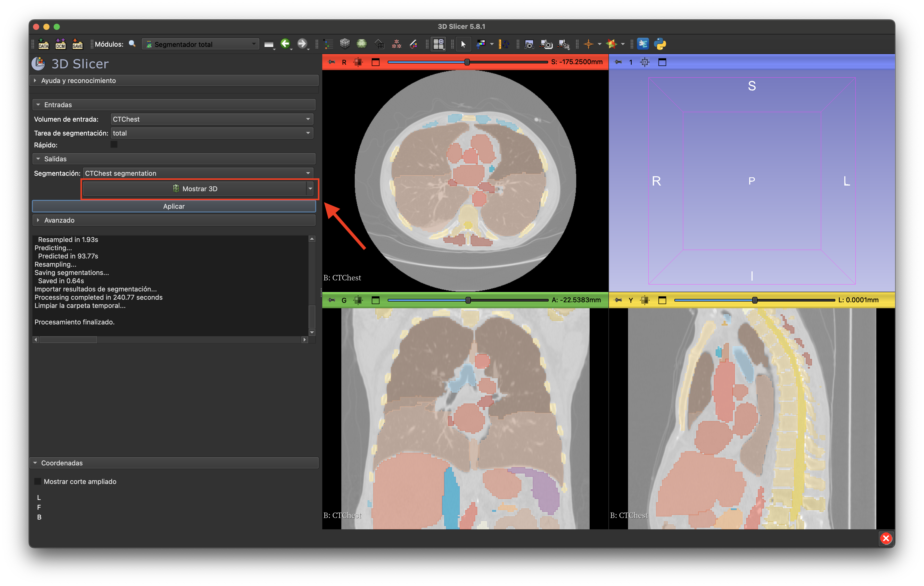Click the Load DATA toolbar icon

[x=43, y=44]
